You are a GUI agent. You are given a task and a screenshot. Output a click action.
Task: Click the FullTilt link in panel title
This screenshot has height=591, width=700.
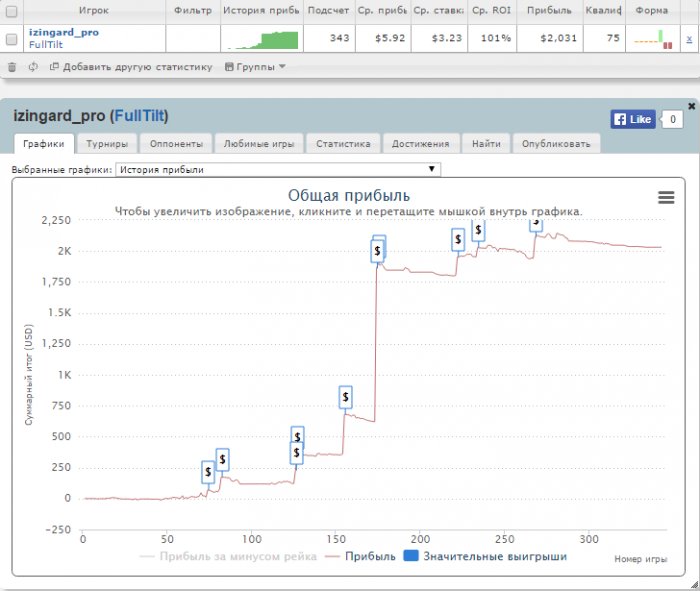139,116
